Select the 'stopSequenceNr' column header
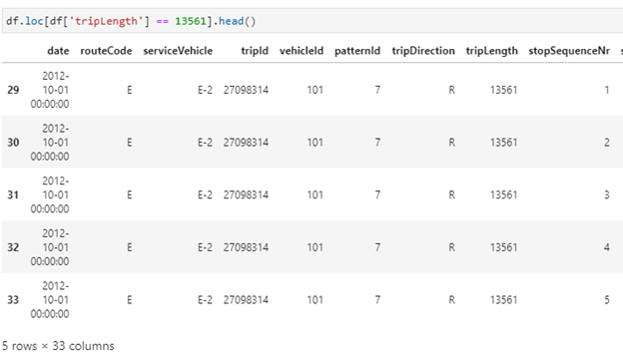The image size is (623, 364). (x=569, y=51)
